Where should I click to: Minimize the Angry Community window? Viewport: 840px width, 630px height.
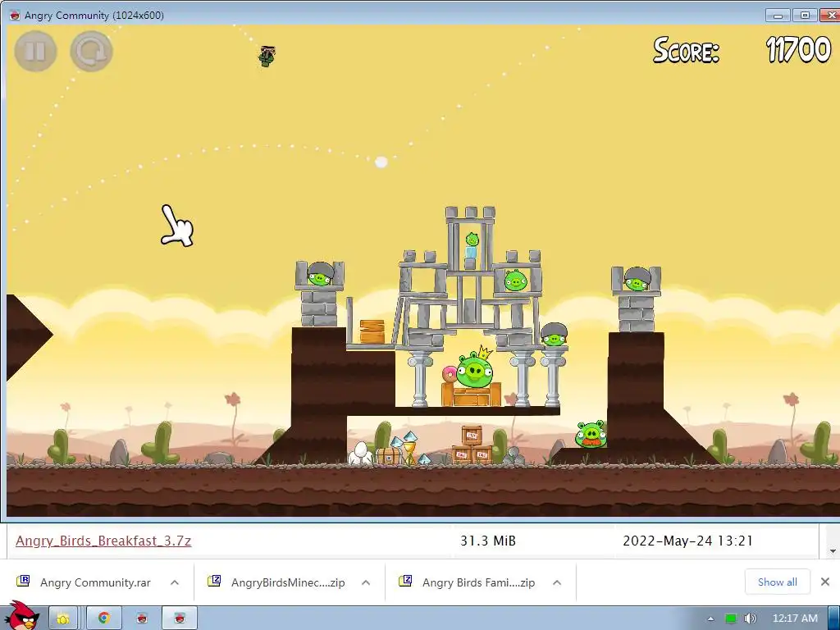778,15
